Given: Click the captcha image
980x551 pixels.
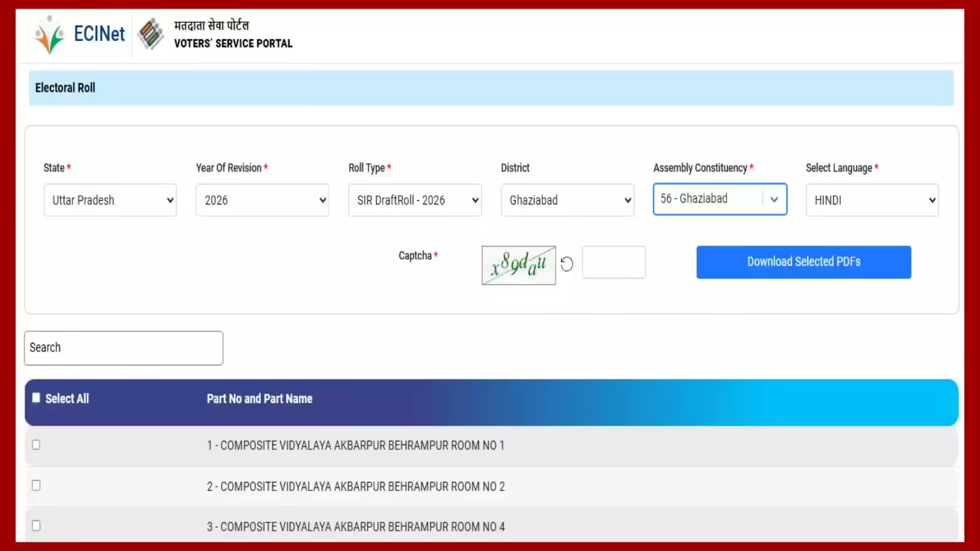Looking at the screenshot, I should pos(518,265).
